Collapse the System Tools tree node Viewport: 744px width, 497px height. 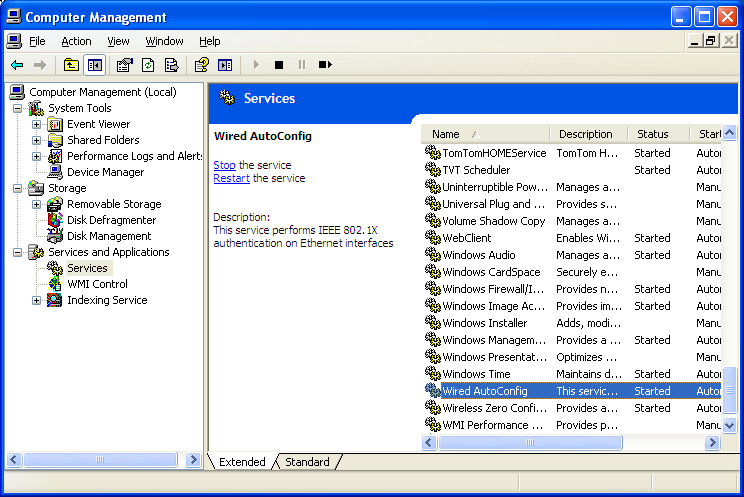pyautogui.click(x=18, y=108)
